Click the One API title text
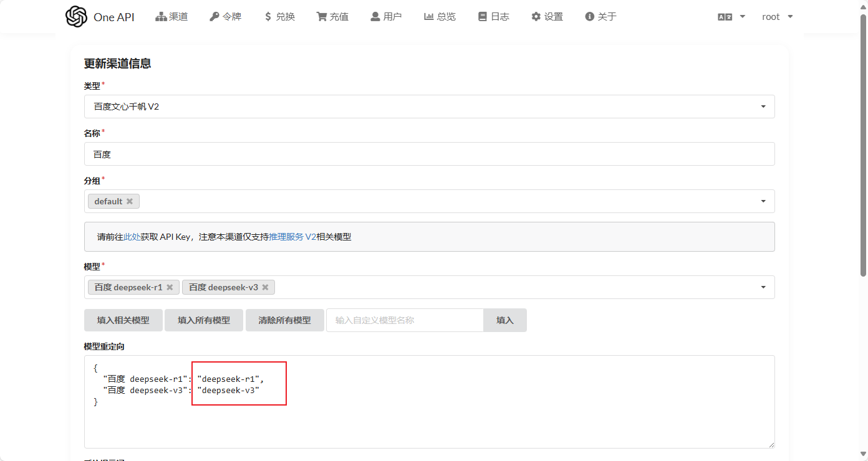Image resolution: width=868 pixels, height=461 pixels. coord(113,17)
